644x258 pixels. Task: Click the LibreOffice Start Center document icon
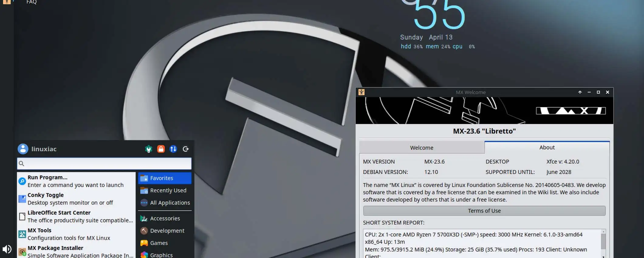pos(22,216)
